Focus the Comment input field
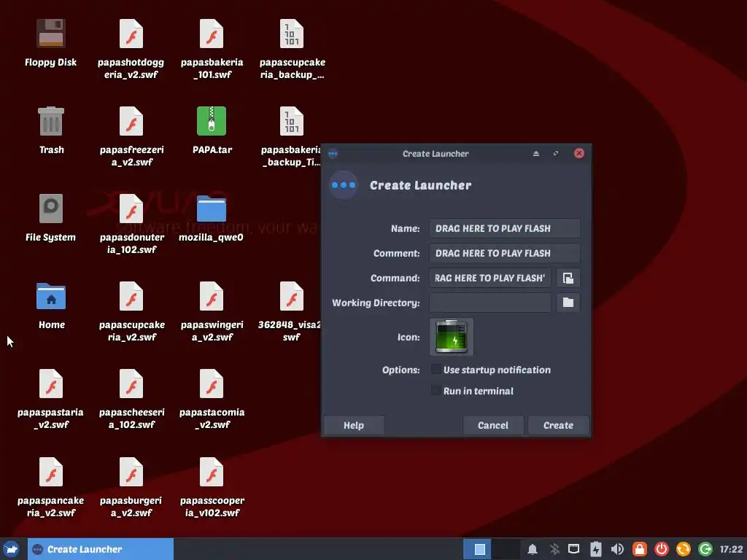The image size is (747, 560). pos(505,253)
